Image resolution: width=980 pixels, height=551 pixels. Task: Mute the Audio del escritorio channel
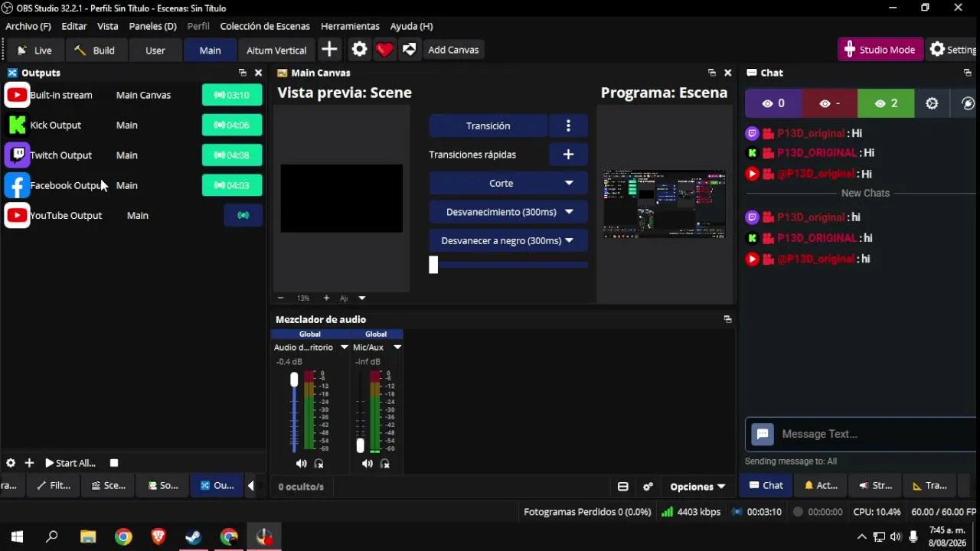(301, 464)
